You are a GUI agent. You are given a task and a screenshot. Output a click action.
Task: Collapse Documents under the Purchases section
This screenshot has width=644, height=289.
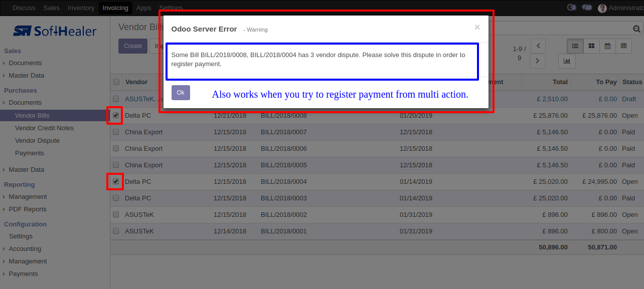coord(25,103)
